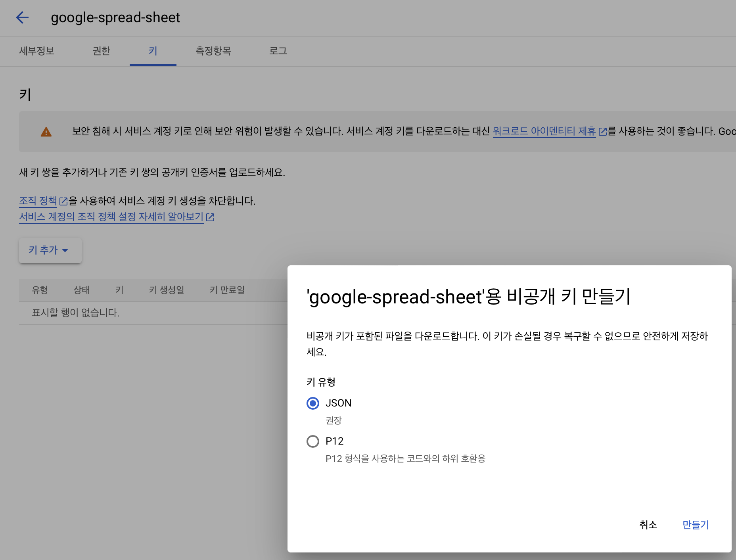The width and height of the screenshot is (736, 560).
Task: Click the google-spread-sheet page title
Action: point(115,18)
